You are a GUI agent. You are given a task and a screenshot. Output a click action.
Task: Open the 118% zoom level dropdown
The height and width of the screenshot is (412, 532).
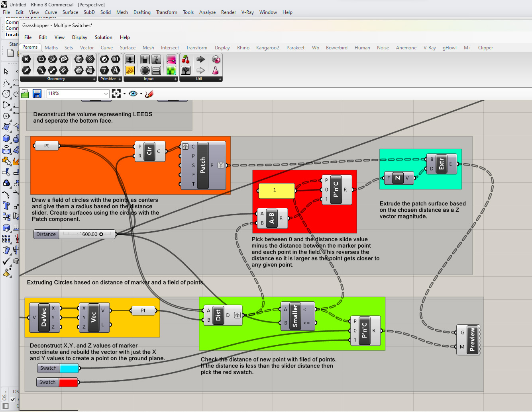[x=106, y=94]
